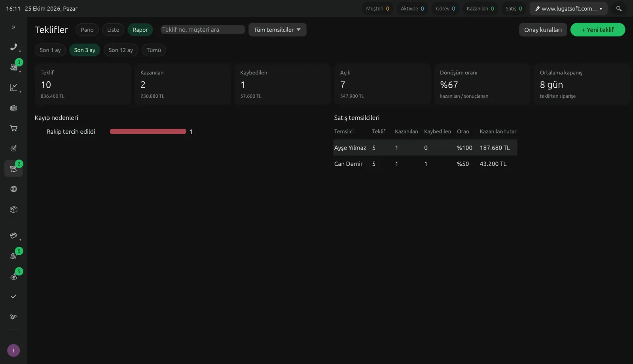
Task: Open the package box icon in sidebar
Action: click(13, 210)
